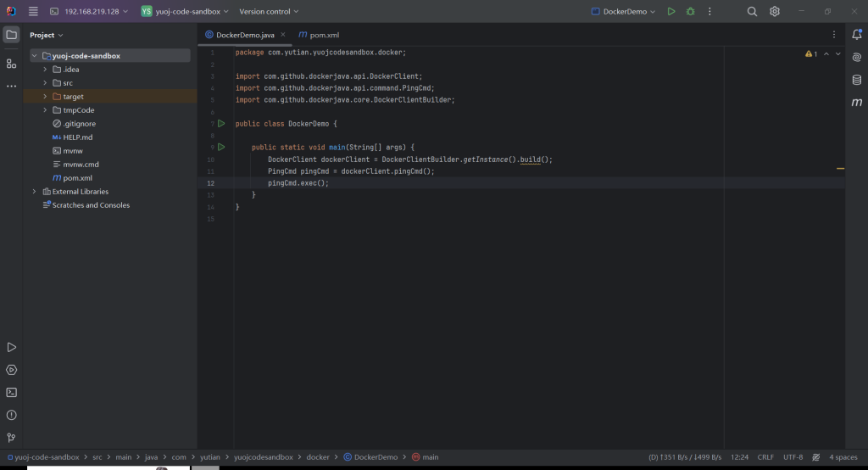Click run gutter icon beside main method
The width and height of the screenshot is (868, 470).
tap(221, 147)
